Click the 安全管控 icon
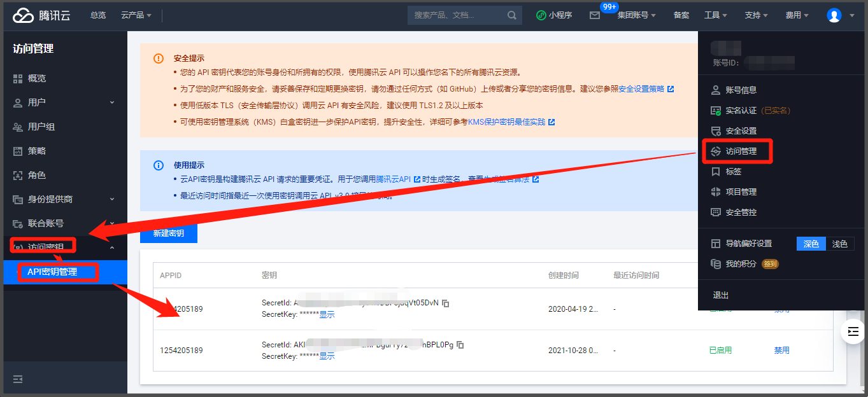 716,212
